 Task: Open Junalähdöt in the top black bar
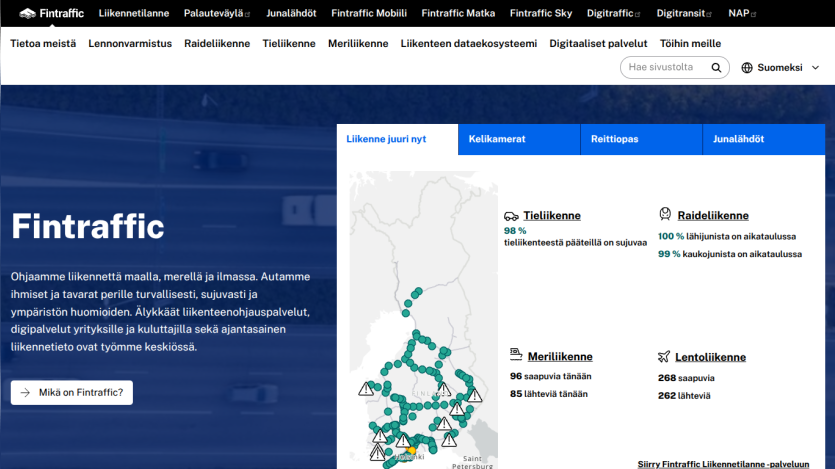click(291, 13)
